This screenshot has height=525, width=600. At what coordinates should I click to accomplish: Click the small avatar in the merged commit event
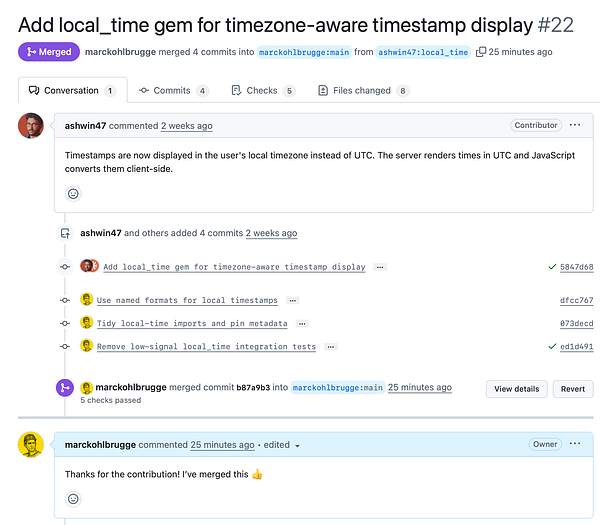tap(86, 388)
